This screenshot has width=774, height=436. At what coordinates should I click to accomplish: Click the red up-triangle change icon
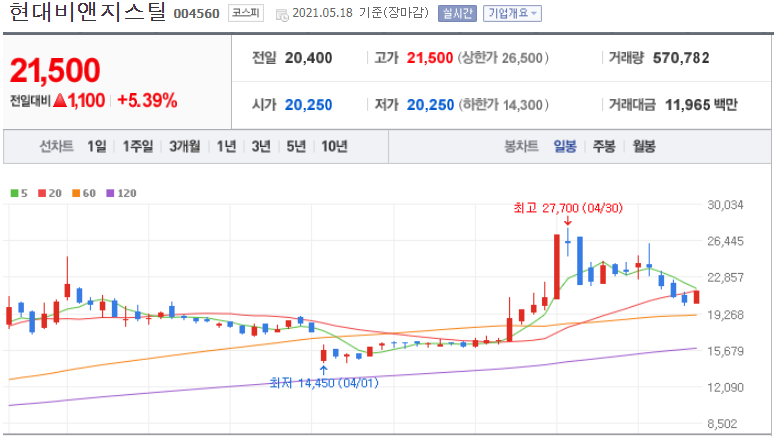pos(60,101)
